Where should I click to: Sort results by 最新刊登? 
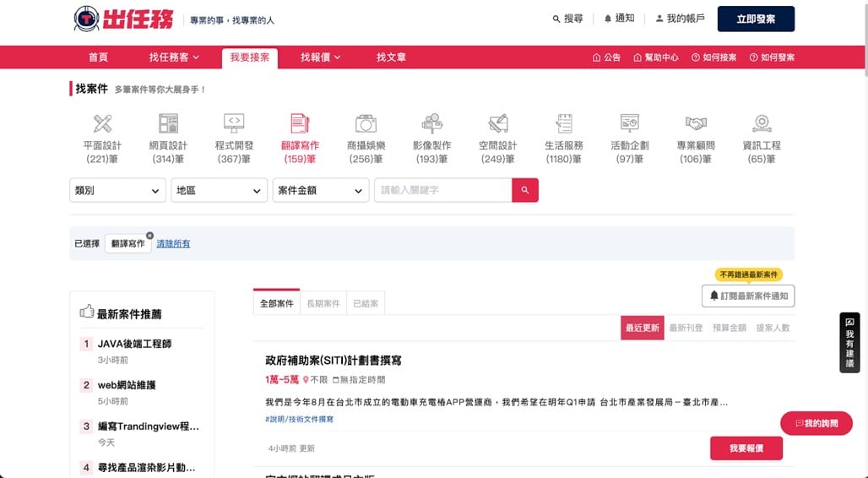pos(686,328)
